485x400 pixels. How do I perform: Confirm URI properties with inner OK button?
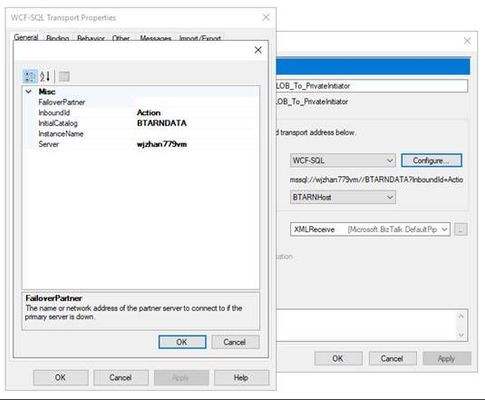pos(182,342)
